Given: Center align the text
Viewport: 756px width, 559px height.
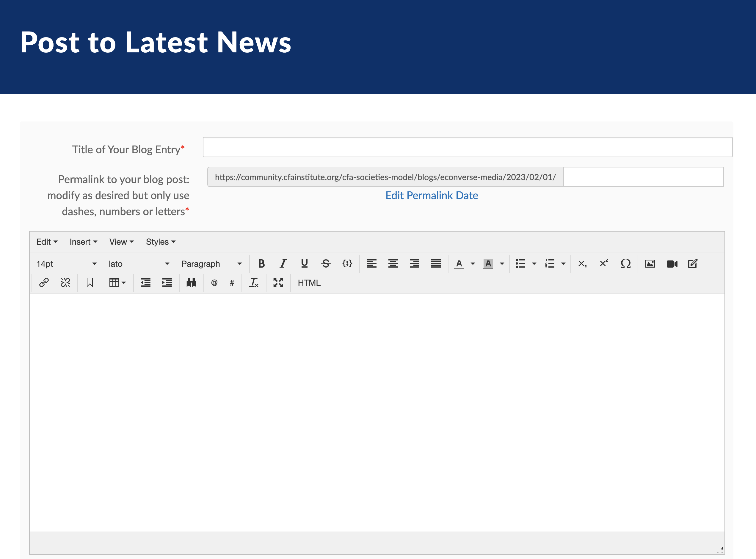Looking at the screenshot, I should click(393, 264).
